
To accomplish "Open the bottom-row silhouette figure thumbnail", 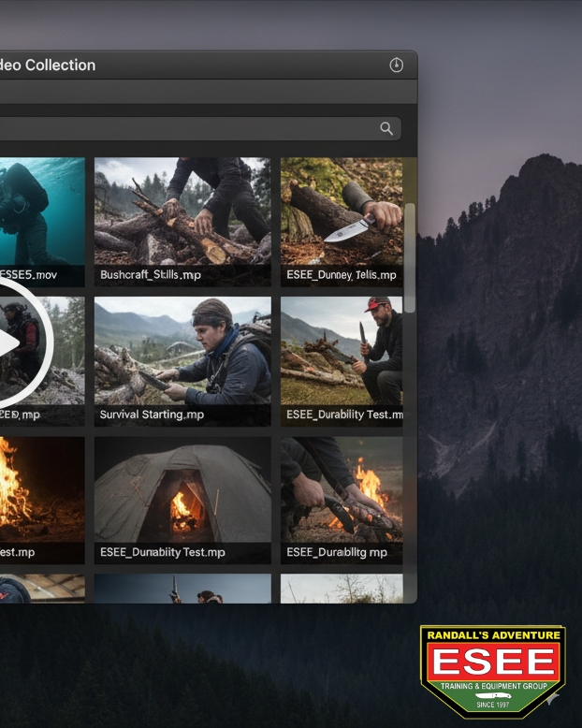I will (x=182, y=589).
